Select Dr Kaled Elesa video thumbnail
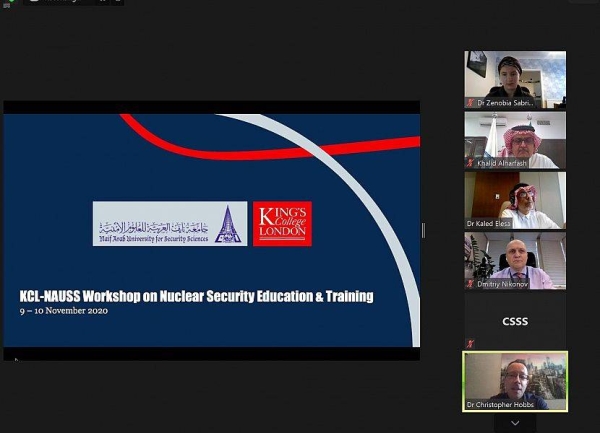This screenshot has width=600, height=433. 515,200
